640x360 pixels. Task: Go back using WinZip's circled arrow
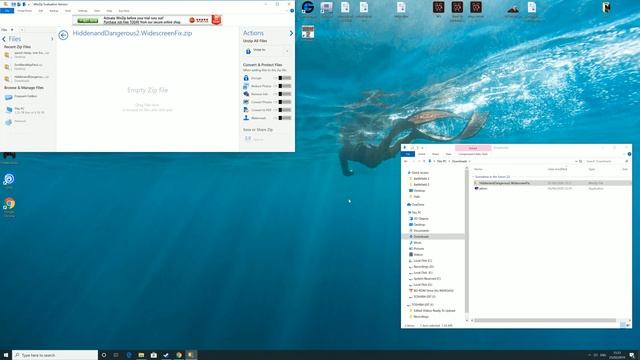[x=63, y=36]
